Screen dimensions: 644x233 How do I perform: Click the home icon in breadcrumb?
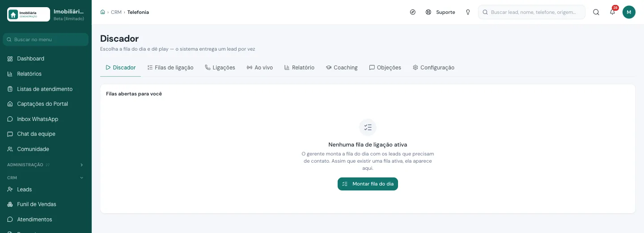(103, 12)
